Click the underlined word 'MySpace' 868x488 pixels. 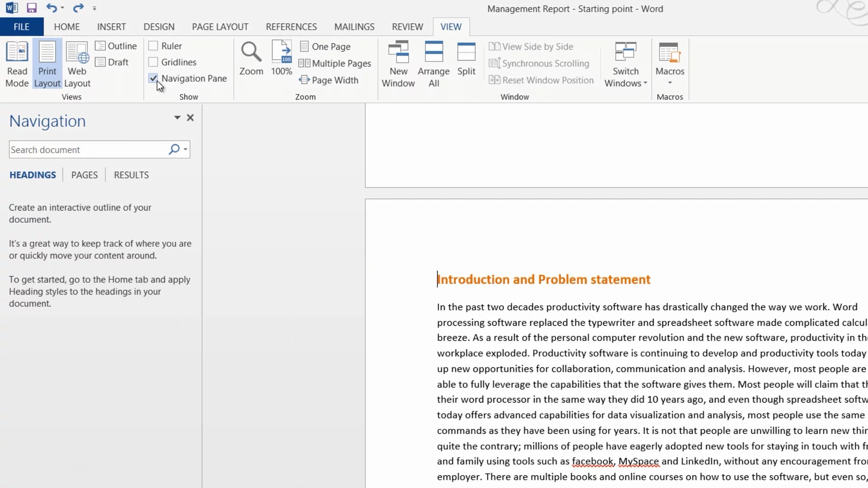pyautogui.click(x=638, y=461)
